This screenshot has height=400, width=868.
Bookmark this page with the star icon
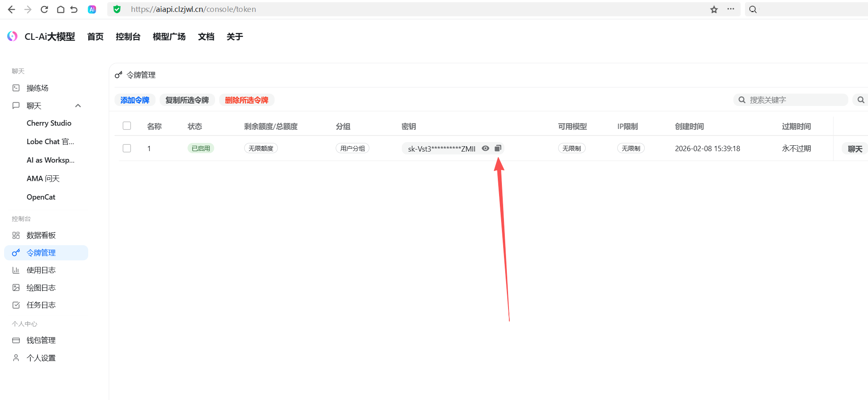714,9
